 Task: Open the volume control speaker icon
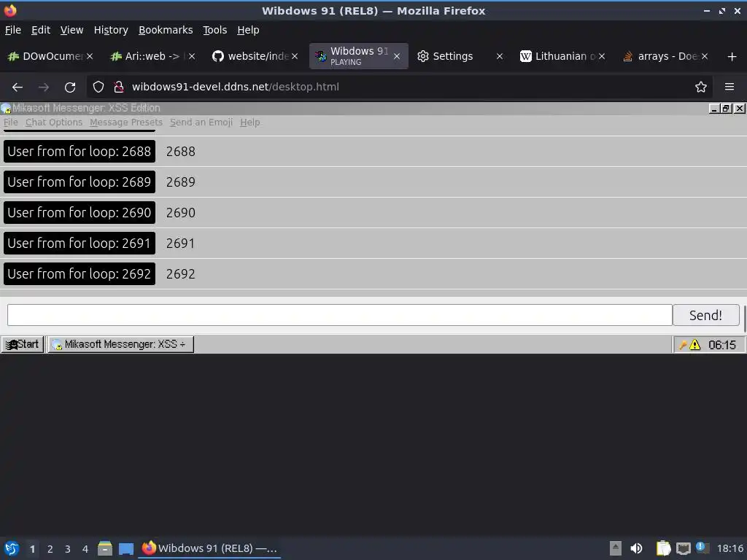click(636, 548)
